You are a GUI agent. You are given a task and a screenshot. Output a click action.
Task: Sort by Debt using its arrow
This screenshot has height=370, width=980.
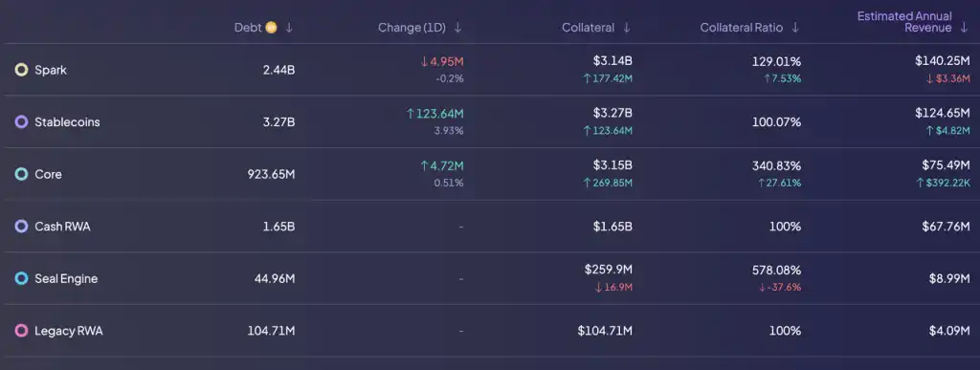289,28
